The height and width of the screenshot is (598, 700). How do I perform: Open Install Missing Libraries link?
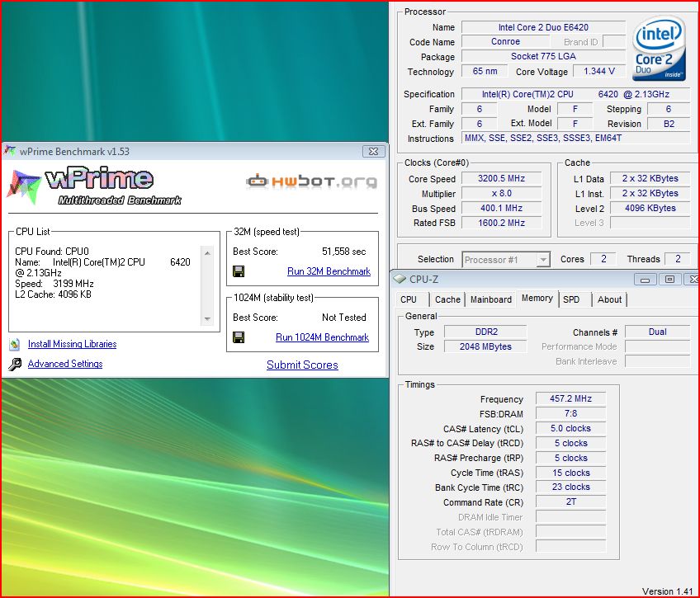click(72, 344)
